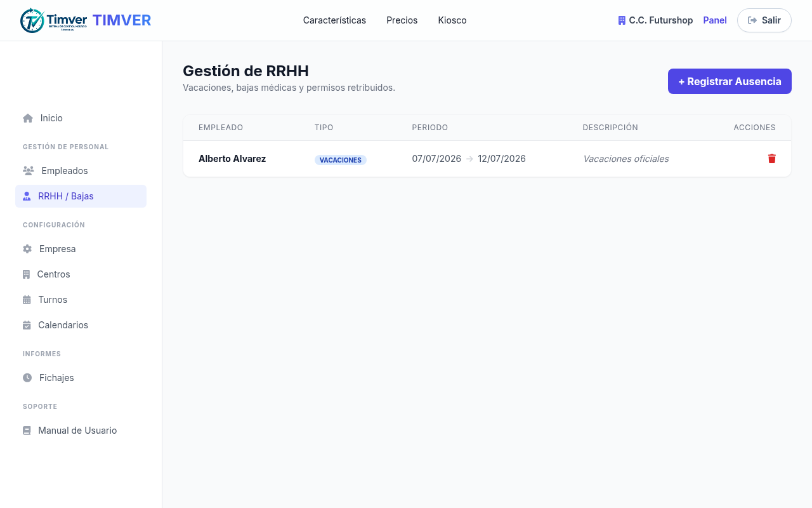Click the gear icon beside Empresa

(27, 249)
